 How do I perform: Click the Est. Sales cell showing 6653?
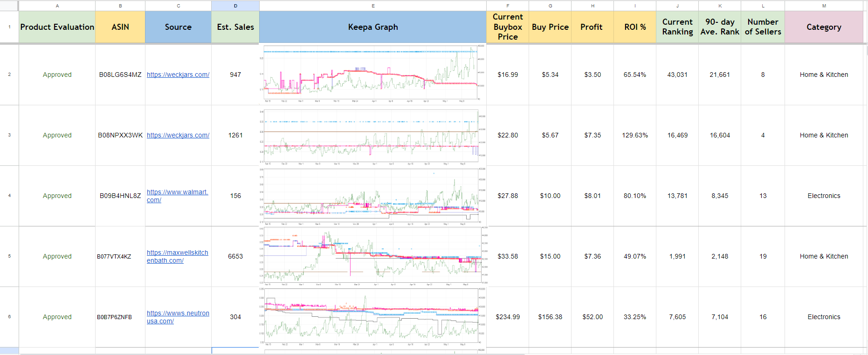(x=235, y=256)
